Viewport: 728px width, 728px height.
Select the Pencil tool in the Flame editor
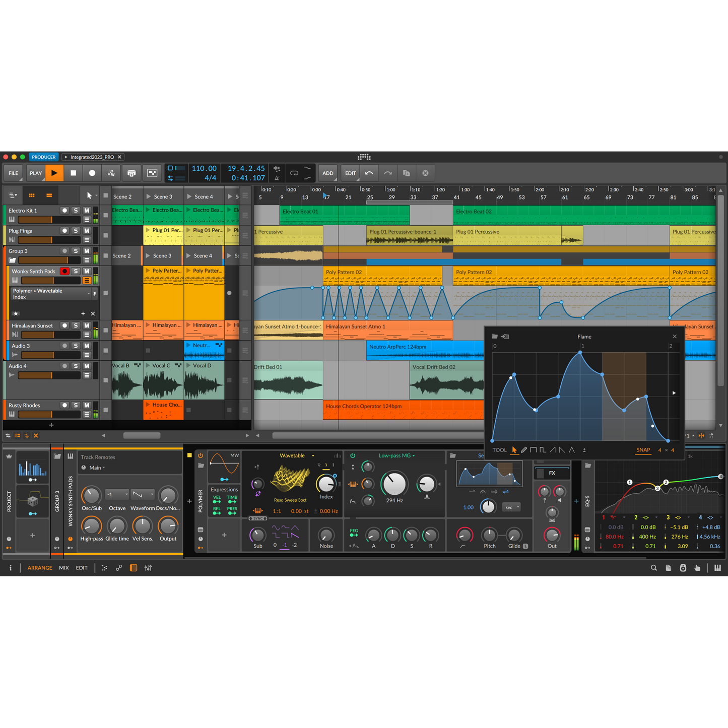[524, 449]
